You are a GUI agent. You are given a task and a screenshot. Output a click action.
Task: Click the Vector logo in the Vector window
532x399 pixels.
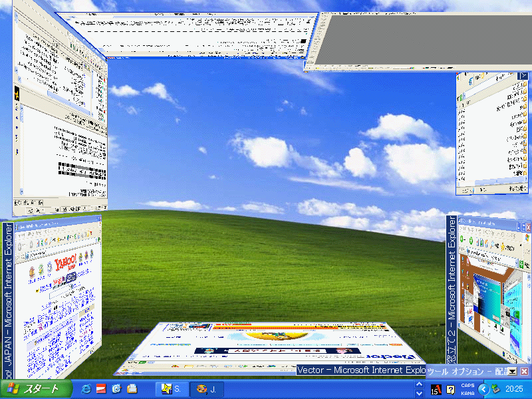[x=392, y=356]
